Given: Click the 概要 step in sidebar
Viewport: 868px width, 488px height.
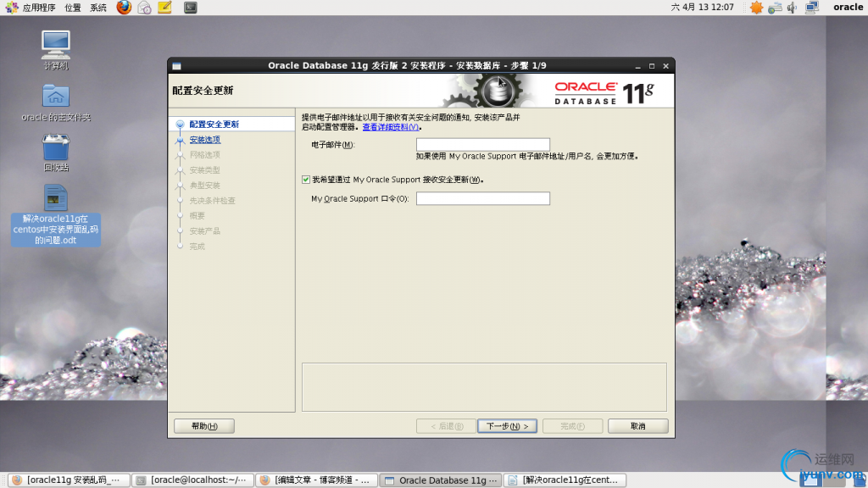Looking at the screenshot, I should (x=197, y=216).
